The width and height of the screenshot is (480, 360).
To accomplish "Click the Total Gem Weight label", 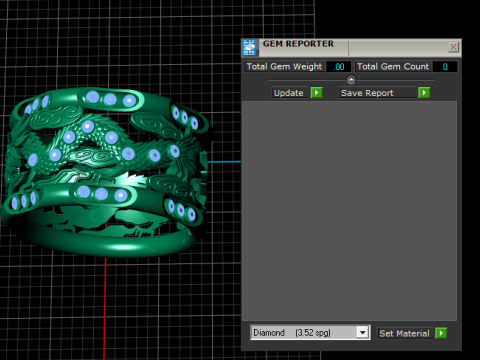I will tap(284, 67).
